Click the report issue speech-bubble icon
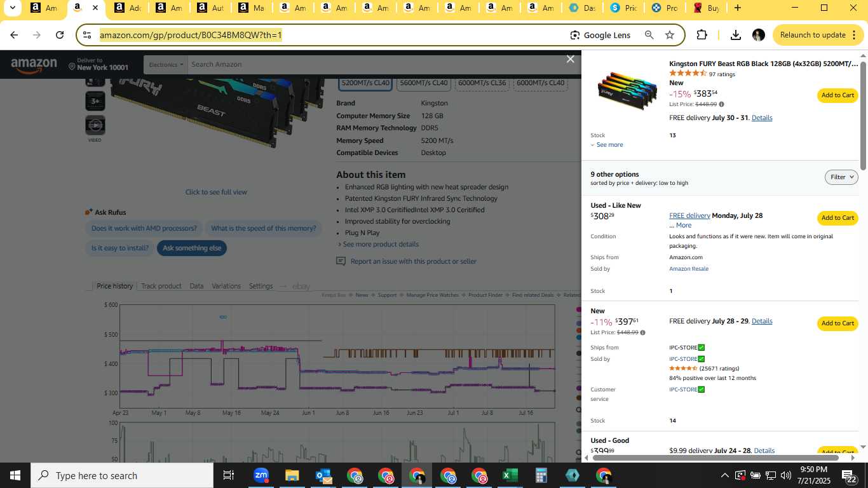This screenshot has height=488, width=868. [x=341, y=261]
